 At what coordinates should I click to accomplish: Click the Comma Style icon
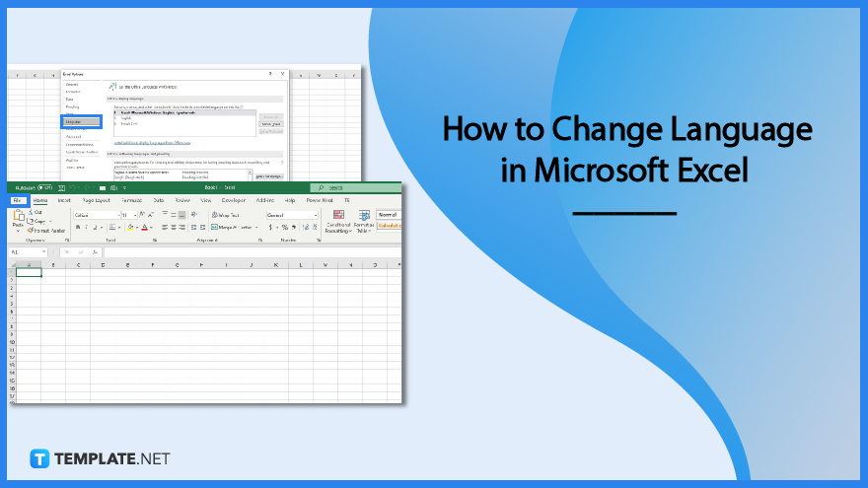[x=293, y=227]
